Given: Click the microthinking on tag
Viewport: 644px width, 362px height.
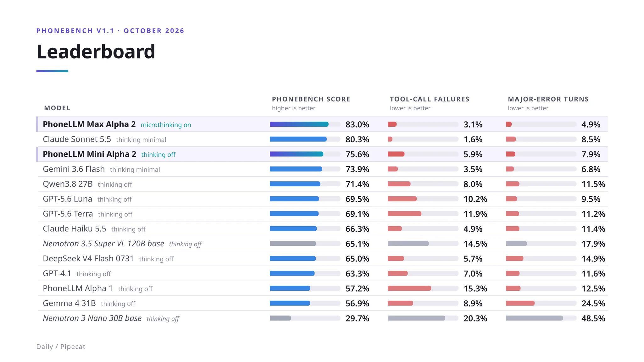Looking at the screenshot, I should click(166, 125).
